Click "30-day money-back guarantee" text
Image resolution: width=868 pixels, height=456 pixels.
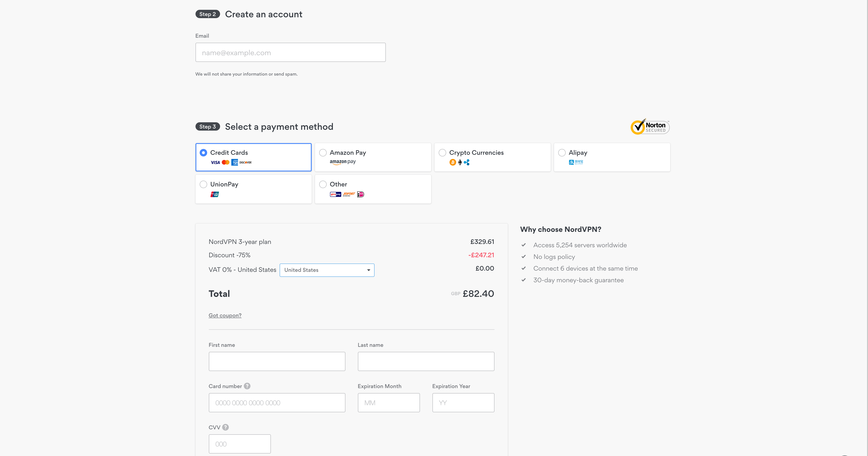point(578,280)
